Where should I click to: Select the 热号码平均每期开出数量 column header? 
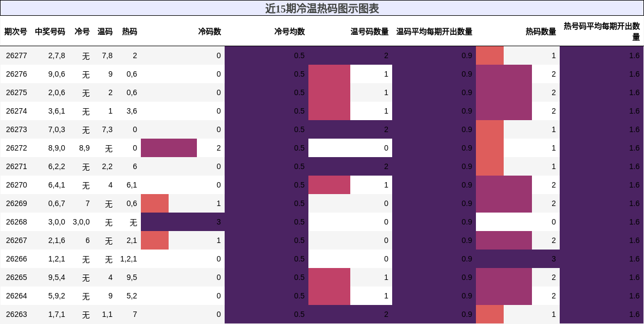click(x=602, y=32)
